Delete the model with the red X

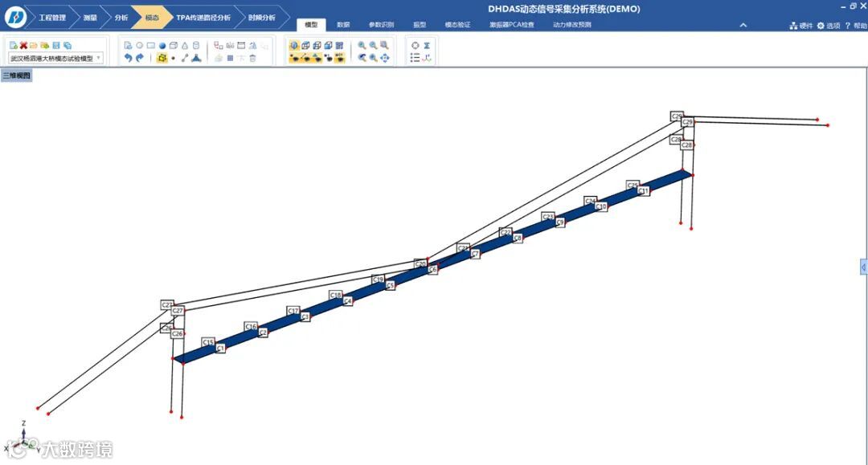click(x=23, y=45)
